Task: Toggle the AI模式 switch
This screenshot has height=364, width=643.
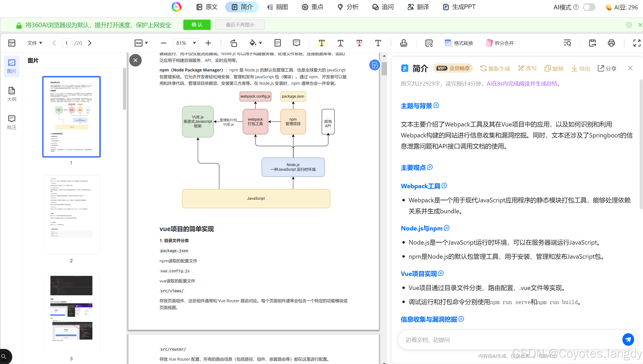Action: (589, 7)
